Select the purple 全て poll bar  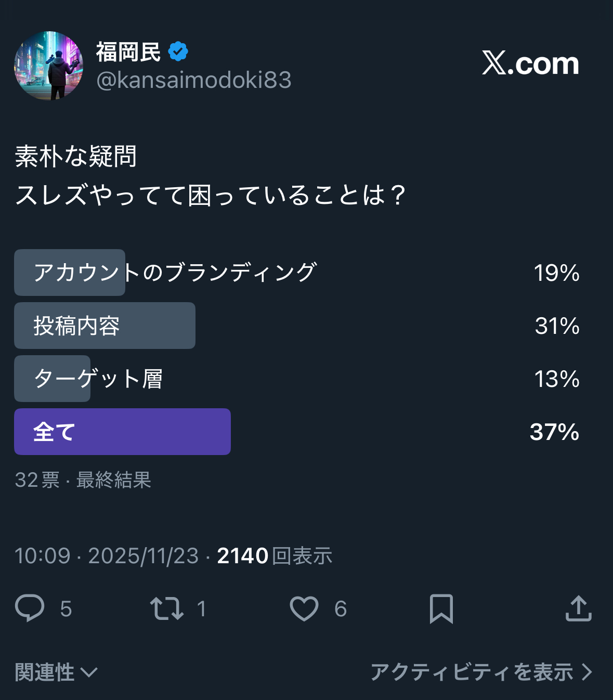122,432
